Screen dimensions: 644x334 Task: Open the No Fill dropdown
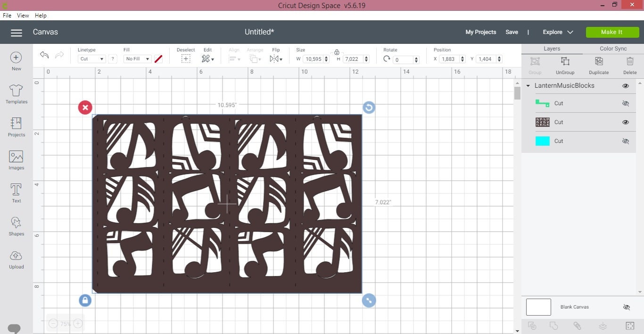138,59
